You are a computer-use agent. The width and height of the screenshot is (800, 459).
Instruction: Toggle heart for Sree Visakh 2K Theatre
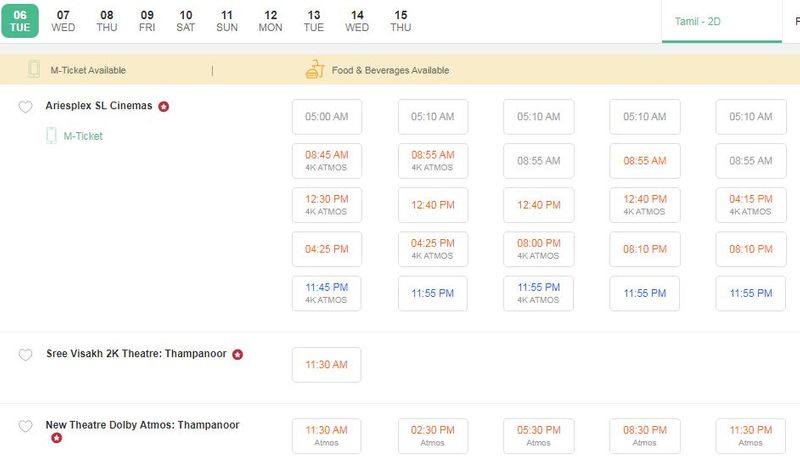click(x=26, y=355)
